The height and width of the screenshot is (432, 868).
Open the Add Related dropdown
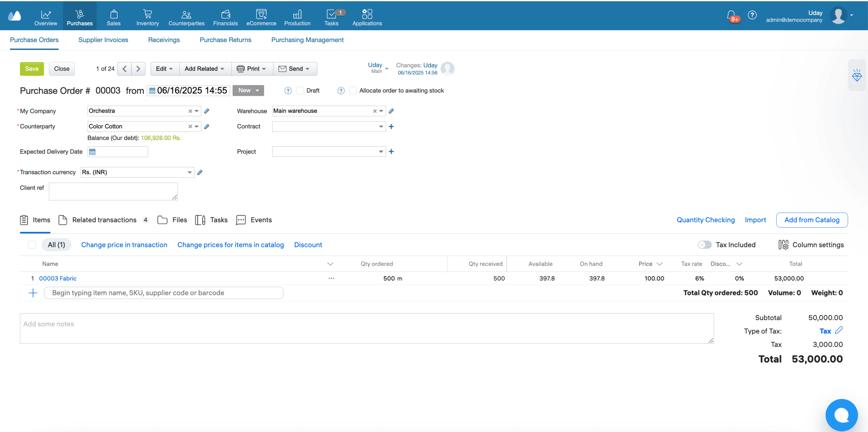click(204, 69)
